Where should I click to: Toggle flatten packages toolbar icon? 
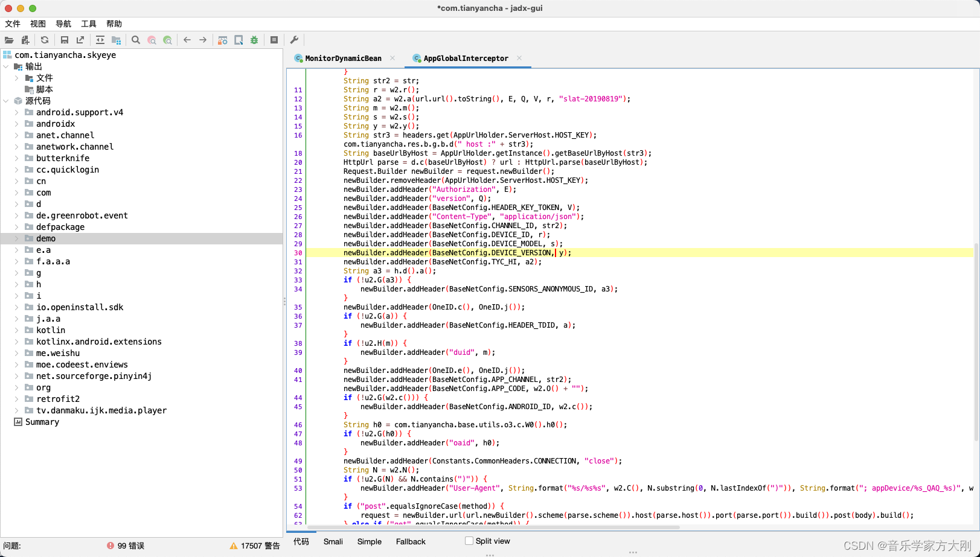pyautogui.click(x=117, y=40)
